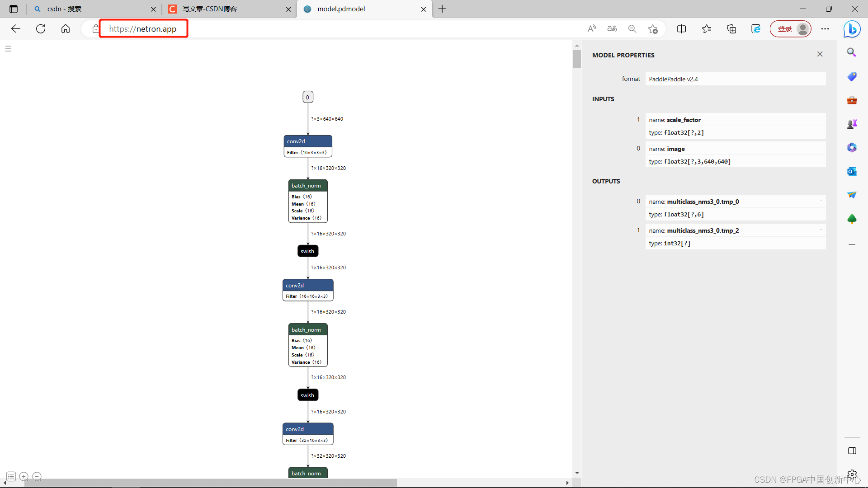
Task: Close the 写文章-CSDN博客 tab
Action: click(288, 9)
